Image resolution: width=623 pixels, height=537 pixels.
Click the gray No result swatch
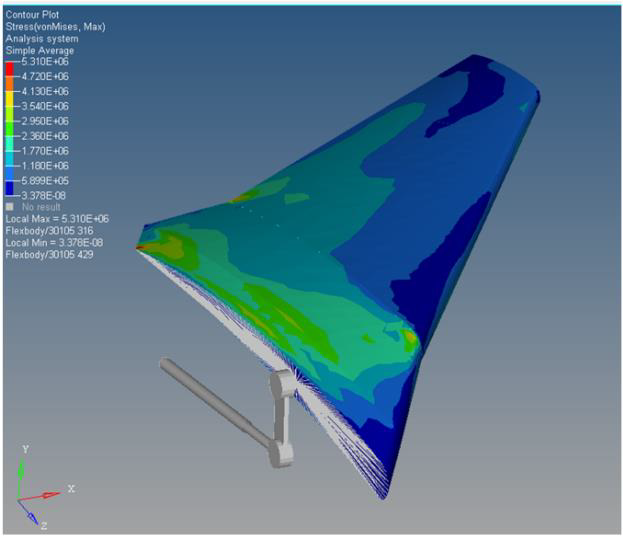pos(11,207)
